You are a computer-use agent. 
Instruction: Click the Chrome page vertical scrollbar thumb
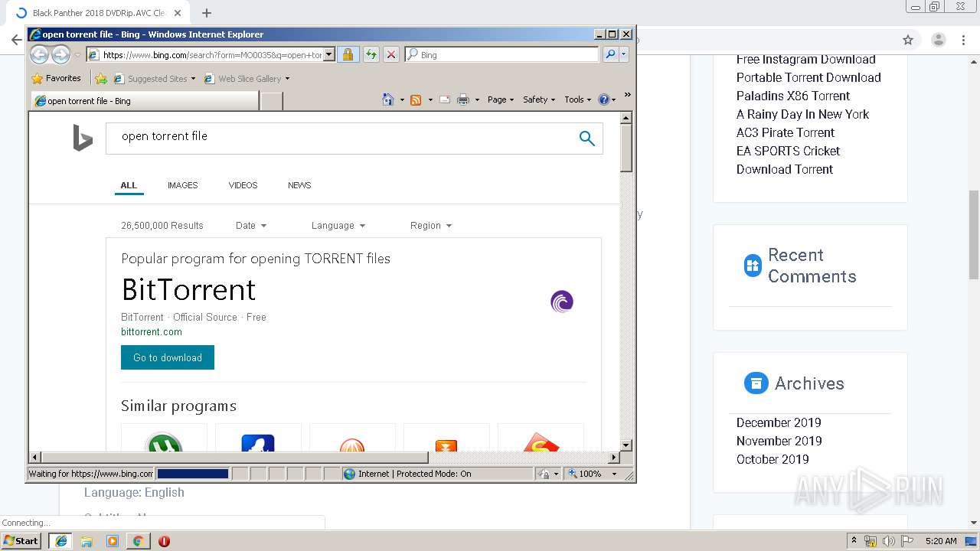974,234
